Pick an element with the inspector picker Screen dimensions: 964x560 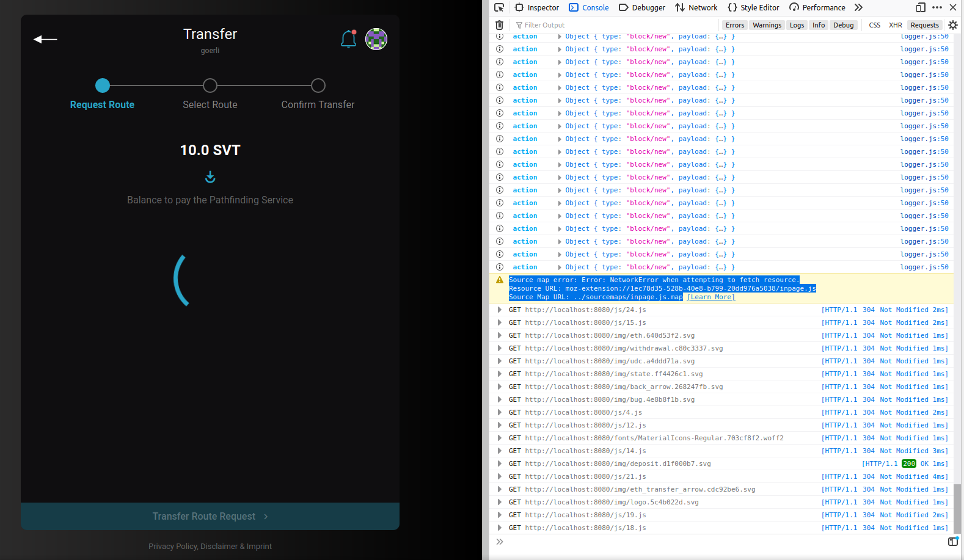pyautogui.click(x=499, y=7)
